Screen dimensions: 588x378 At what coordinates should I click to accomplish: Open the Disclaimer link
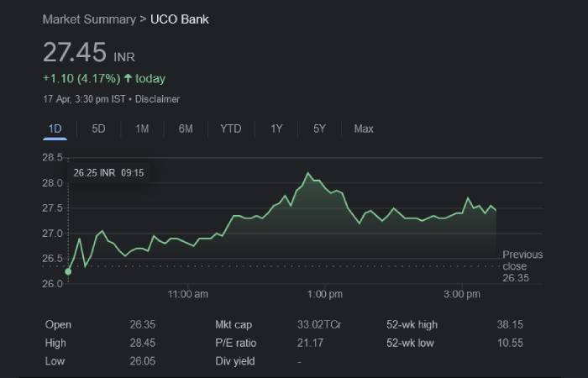pos(157,99)
